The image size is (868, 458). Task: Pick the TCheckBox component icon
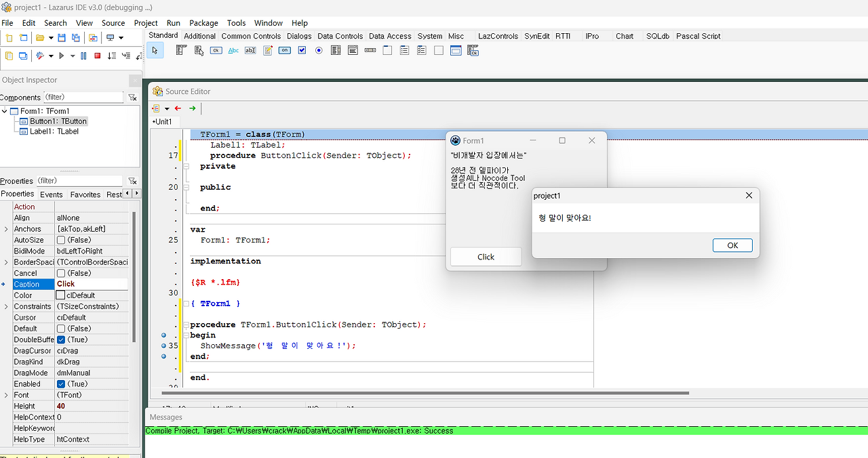(302, 50)
